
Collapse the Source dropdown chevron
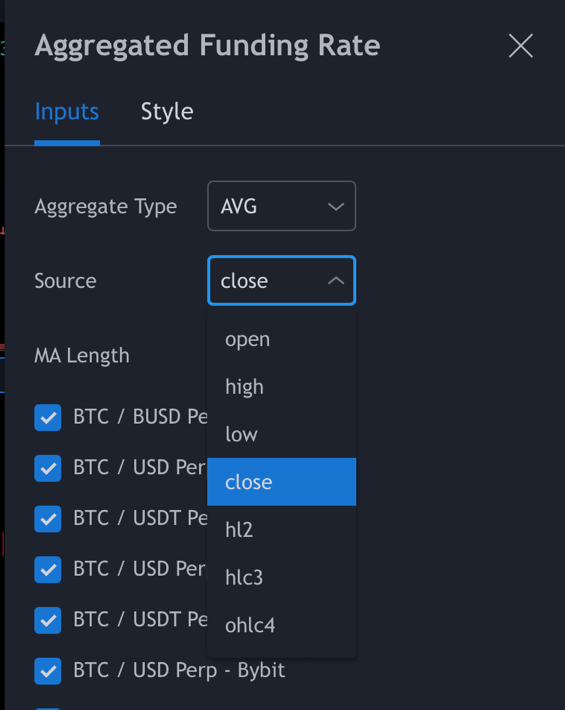point(336,281)
